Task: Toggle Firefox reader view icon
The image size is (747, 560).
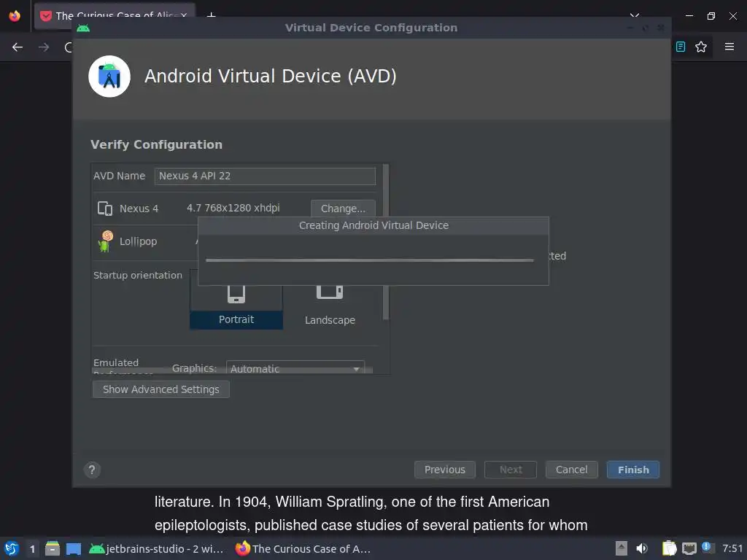Action: click(681, 47)
